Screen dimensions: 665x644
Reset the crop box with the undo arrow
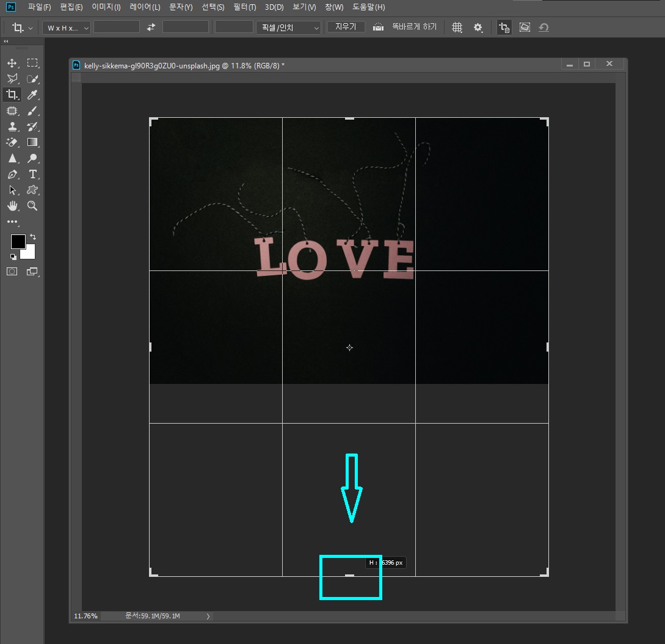(543, 27)
